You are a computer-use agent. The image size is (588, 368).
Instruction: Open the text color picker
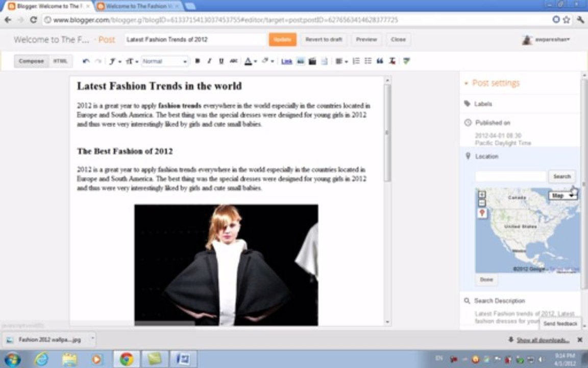[x=250, y=61]
